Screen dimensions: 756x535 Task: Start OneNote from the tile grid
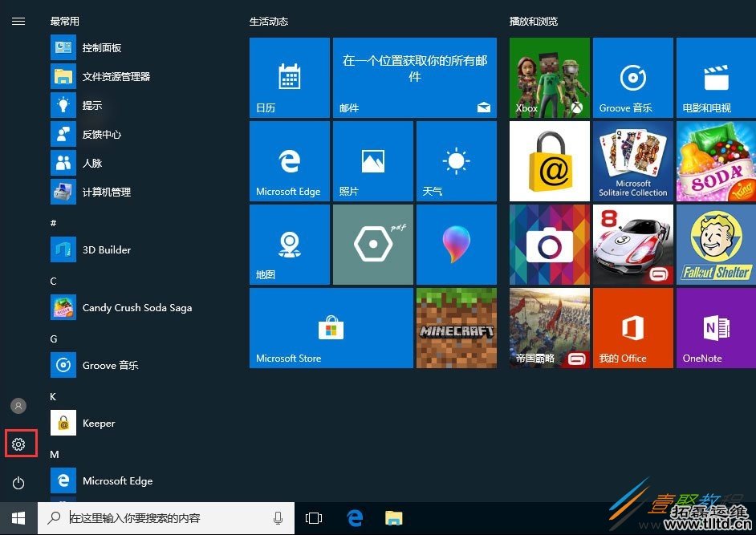tap(715, 327)
